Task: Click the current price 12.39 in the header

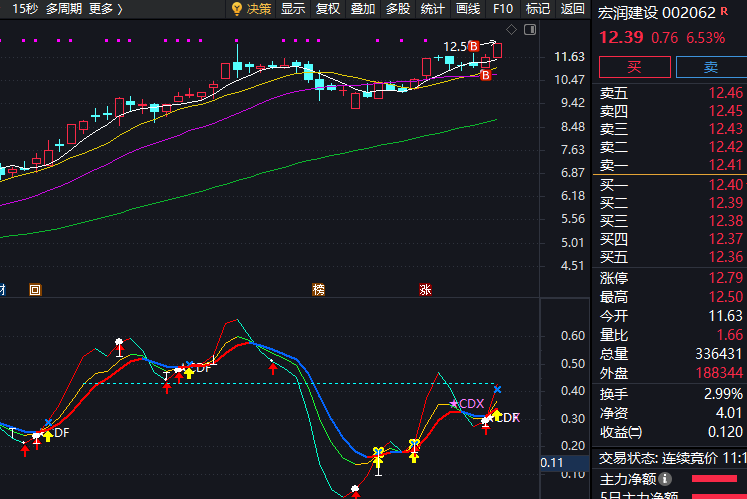Action: [621, 37]
